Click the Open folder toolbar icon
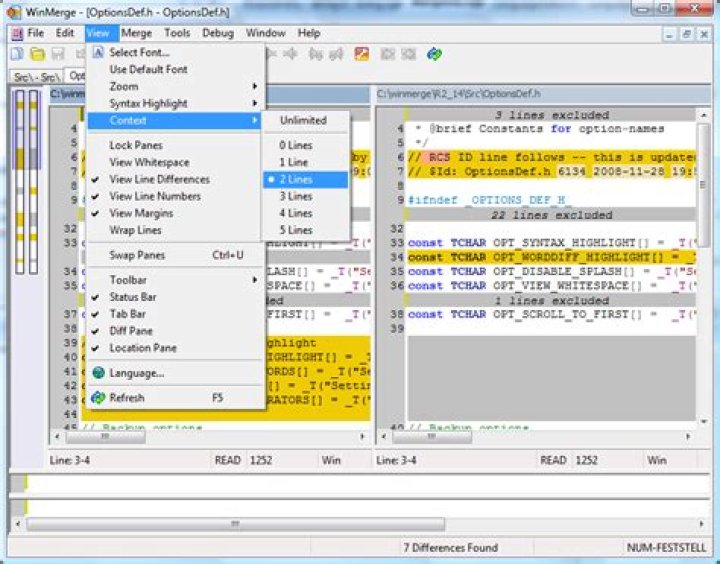This screenshot has height=564, width=720. pos(38,54)
